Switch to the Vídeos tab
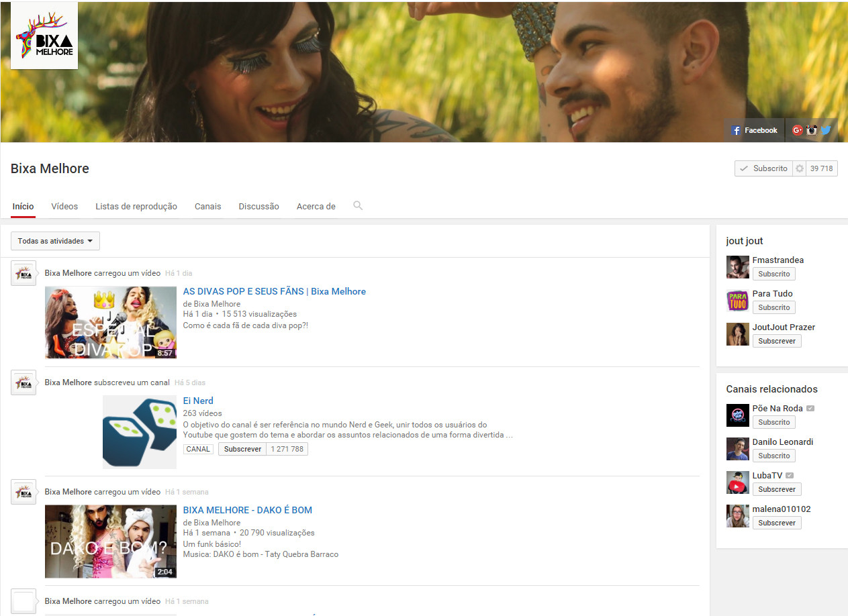The height and width of the screenshot is (616, 848). coord(64,207)
